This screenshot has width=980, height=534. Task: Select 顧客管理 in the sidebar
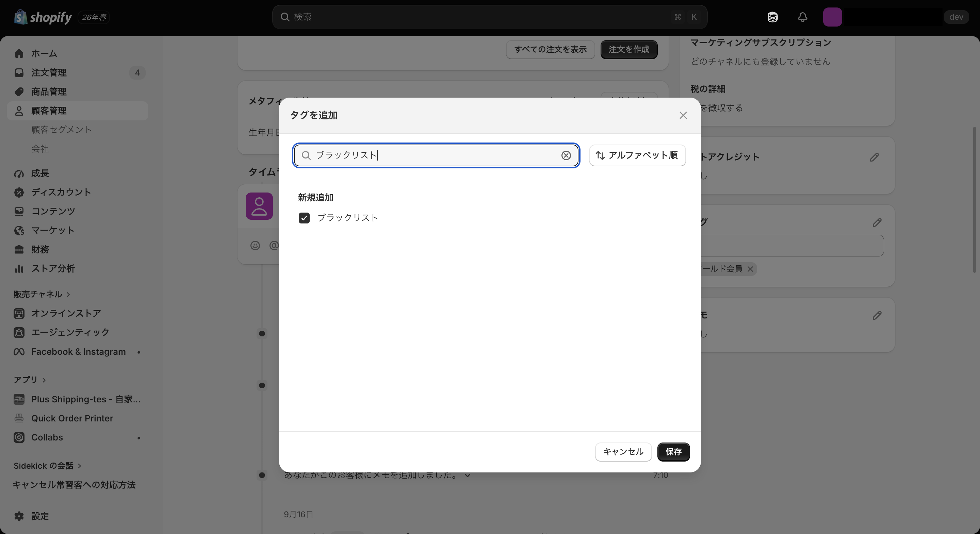[77, 111]
